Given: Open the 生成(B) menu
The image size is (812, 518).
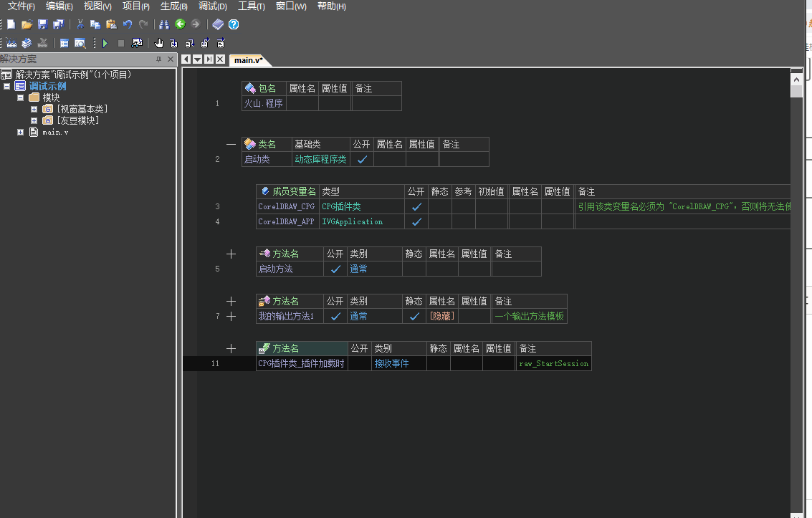Looking at the screenshot, I should [x=173, y=6].
